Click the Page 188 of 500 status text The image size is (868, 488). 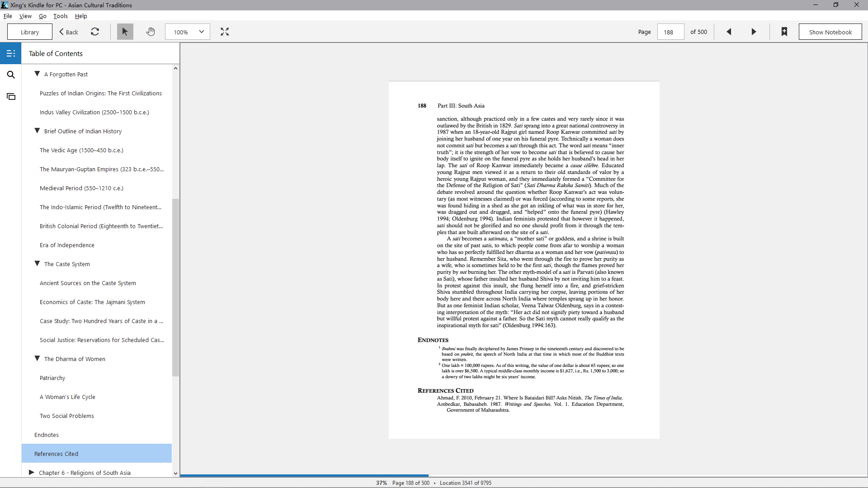(411, 483)
